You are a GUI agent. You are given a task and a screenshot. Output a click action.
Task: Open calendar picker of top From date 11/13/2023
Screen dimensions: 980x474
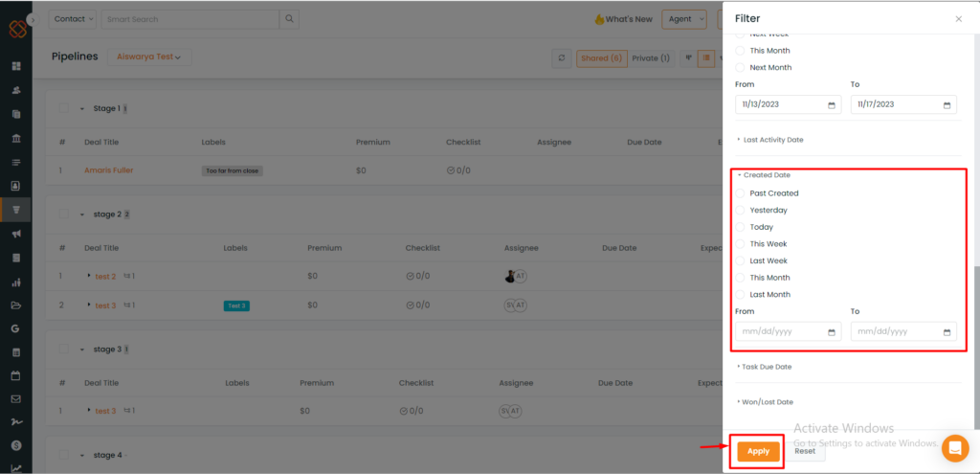[x=832, y=105]
